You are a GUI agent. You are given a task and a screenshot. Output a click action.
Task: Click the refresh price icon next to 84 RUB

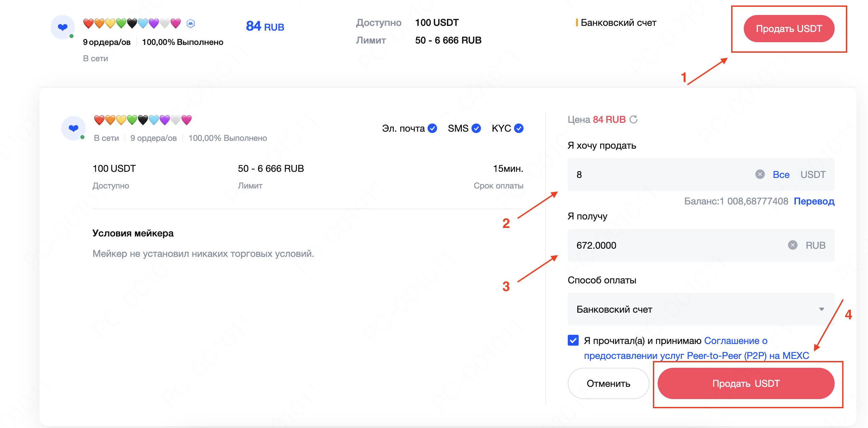tap(633, 119)
